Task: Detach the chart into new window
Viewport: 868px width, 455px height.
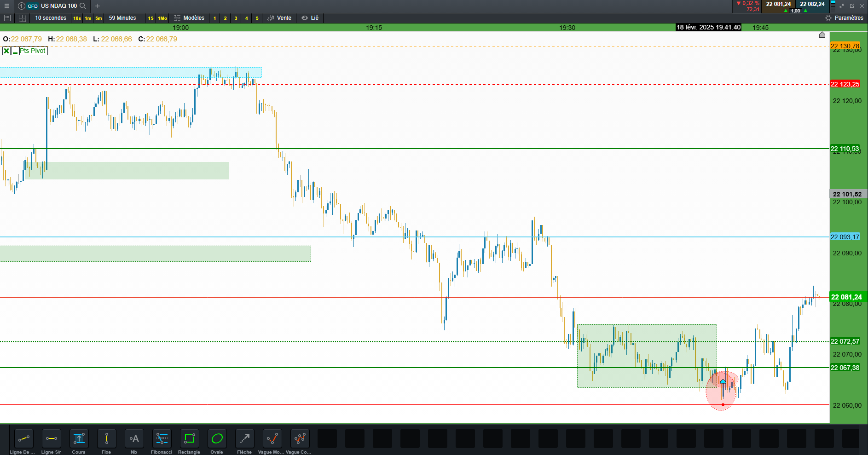Action: tap(852, 6)
